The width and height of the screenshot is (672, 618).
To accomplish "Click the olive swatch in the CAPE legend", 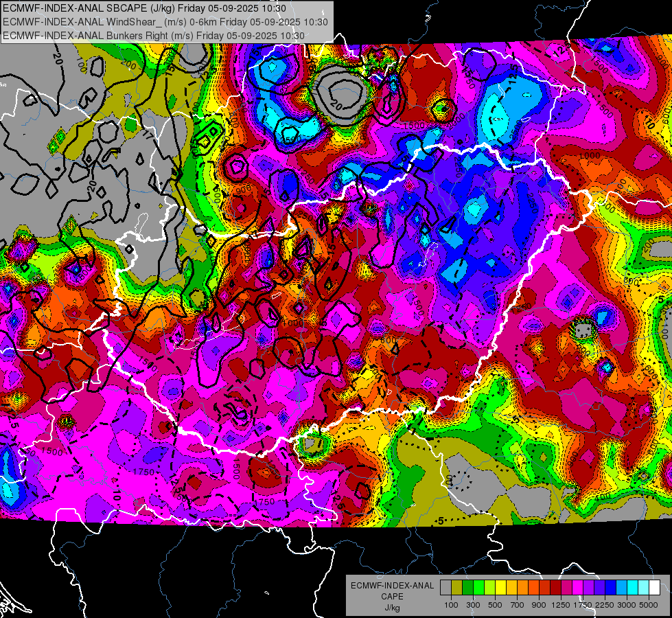I will point(457,587).
